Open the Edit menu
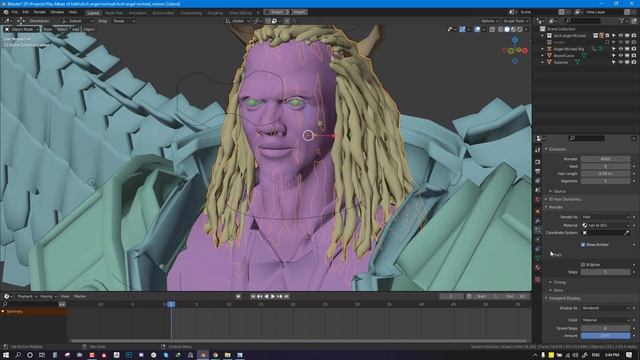 pos(26,12)
